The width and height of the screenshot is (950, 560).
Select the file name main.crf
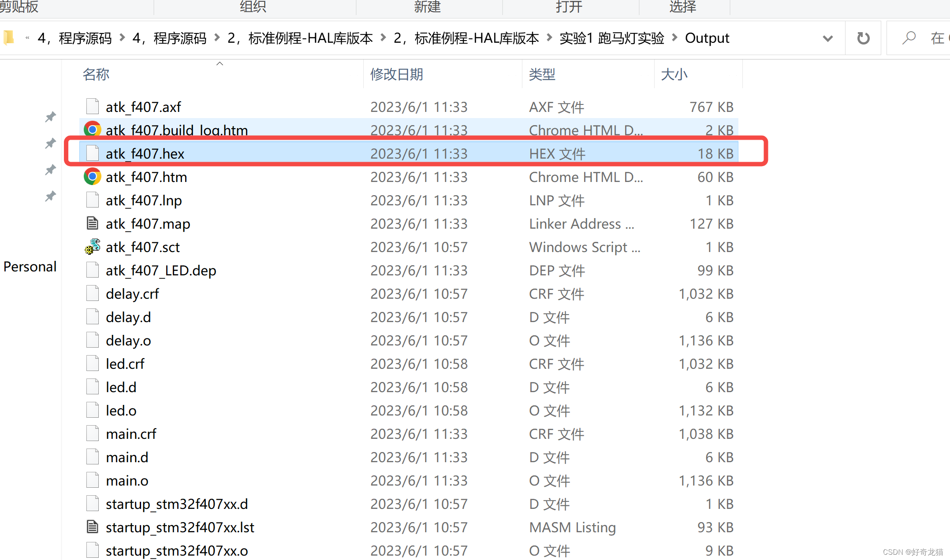tap(131, 434)
